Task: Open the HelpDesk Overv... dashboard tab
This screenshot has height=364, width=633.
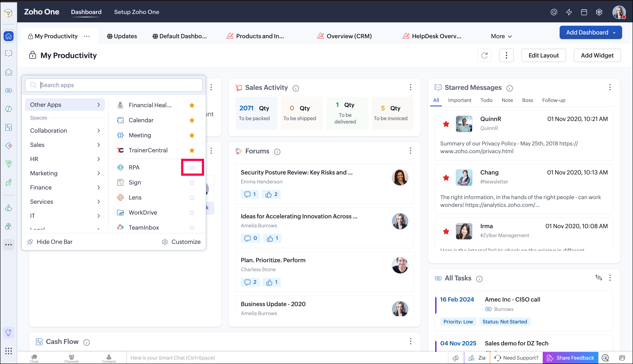Action: tap(432, 36)
